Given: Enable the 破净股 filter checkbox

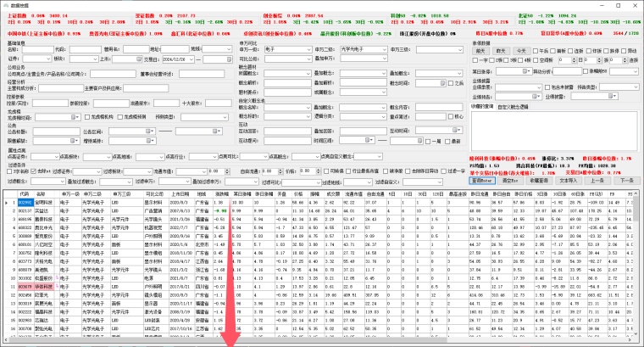Looking at the screenshot, I should pos(386,171).
